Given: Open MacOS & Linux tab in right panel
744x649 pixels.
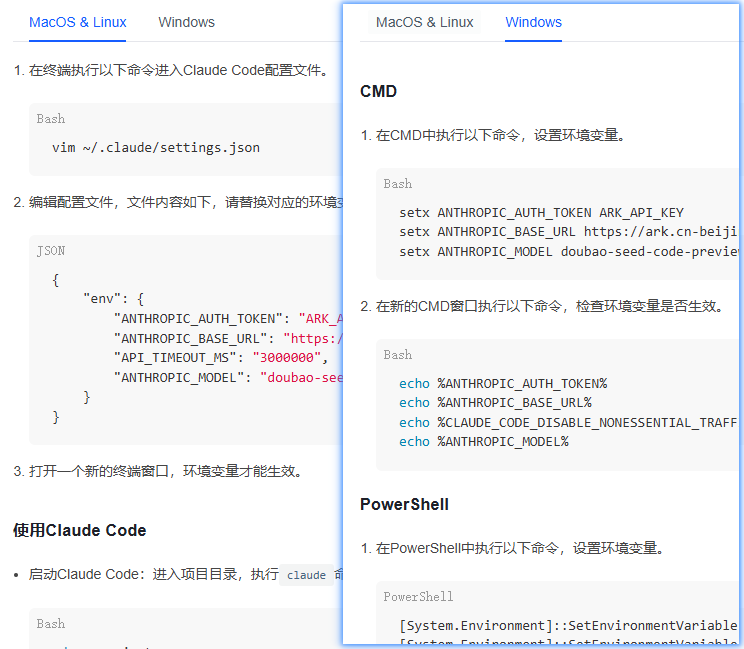Looking at the screenshot, I should pos(425,22).
